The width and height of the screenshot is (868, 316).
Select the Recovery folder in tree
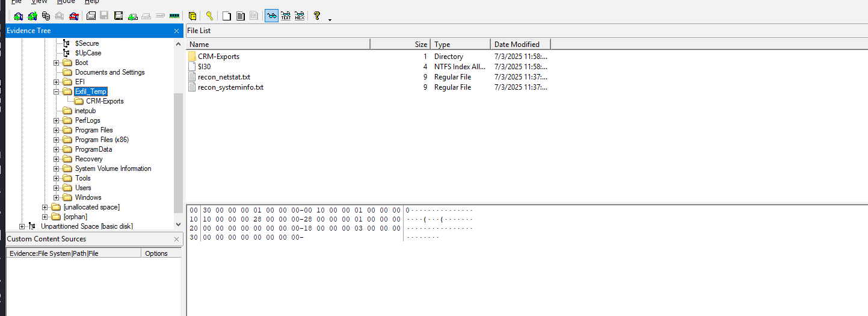point(89,159)
